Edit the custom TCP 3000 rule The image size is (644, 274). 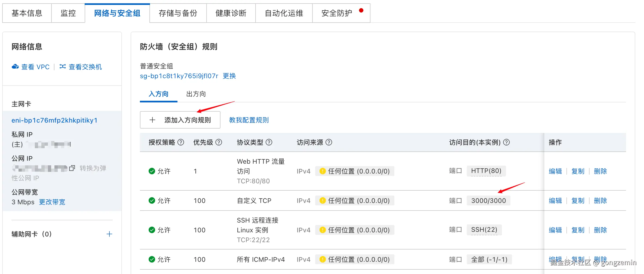pos(555,201)
